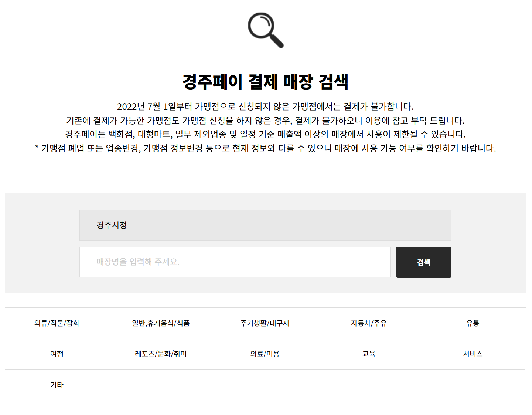
Task: Click the notice line starting with 기존에 결제가
Action: [265, 120]
